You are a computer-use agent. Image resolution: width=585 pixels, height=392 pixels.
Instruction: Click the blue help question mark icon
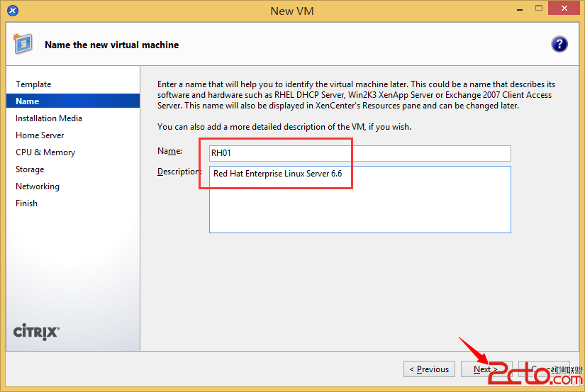(559, 45)
